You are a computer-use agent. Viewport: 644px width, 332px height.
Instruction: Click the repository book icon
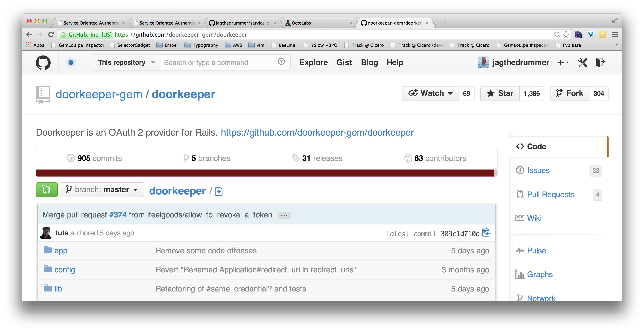(x=43, y=95)
